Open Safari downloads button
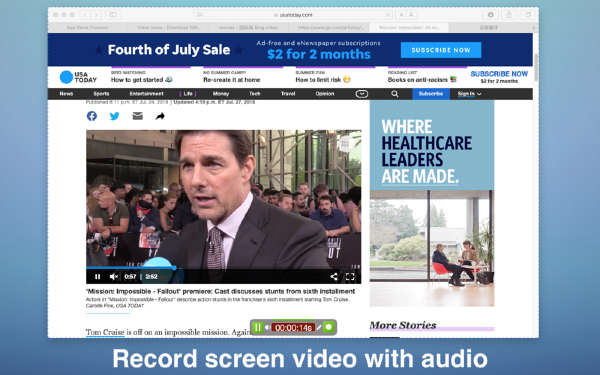Screen dimensions: 600x375 point(490,15)
